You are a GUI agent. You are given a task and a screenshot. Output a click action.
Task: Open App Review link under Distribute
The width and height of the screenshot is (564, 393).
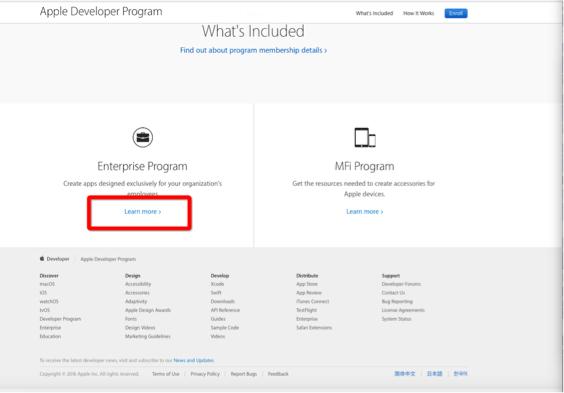[x=309, y=293]
